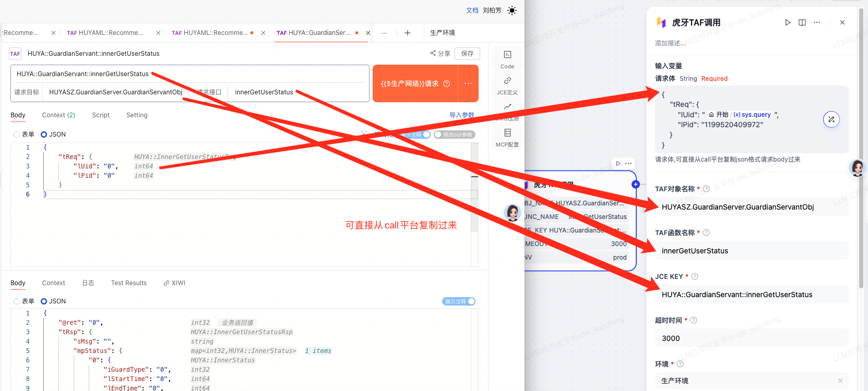Enable the 修改out参数 toggle
Viewport: 868px width, 391px height.
[x=438, y=135]
